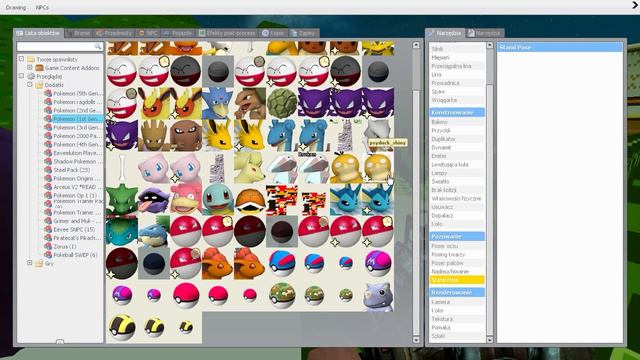Choose the largest yellow Ultra Ball
This screenshot has height=360, width=640.
[122, 327]
